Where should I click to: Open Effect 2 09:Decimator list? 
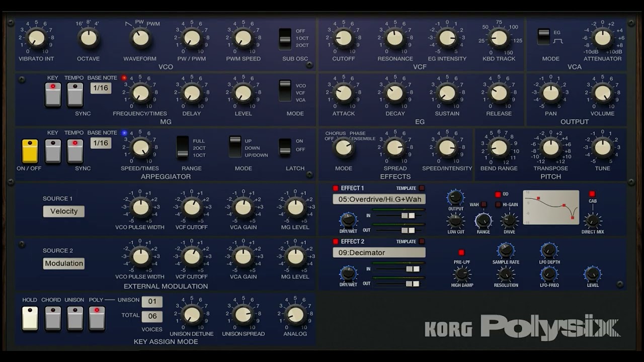(379, 252)
